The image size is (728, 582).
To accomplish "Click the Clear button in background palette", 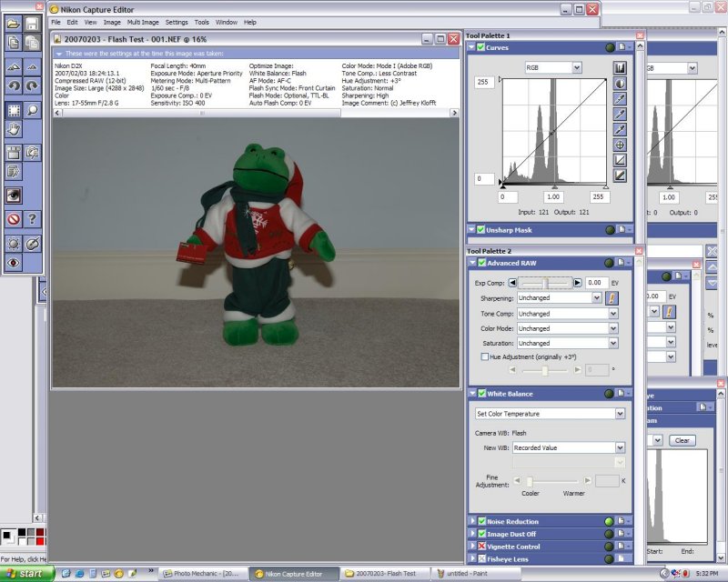I will tap(682, 440).
